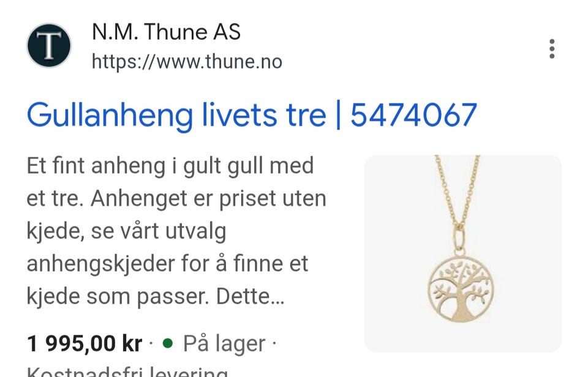The width and height of the screenshot is (588, 377).
Task: Select the N.M. Thune AS site name
Action: point(166,31)
